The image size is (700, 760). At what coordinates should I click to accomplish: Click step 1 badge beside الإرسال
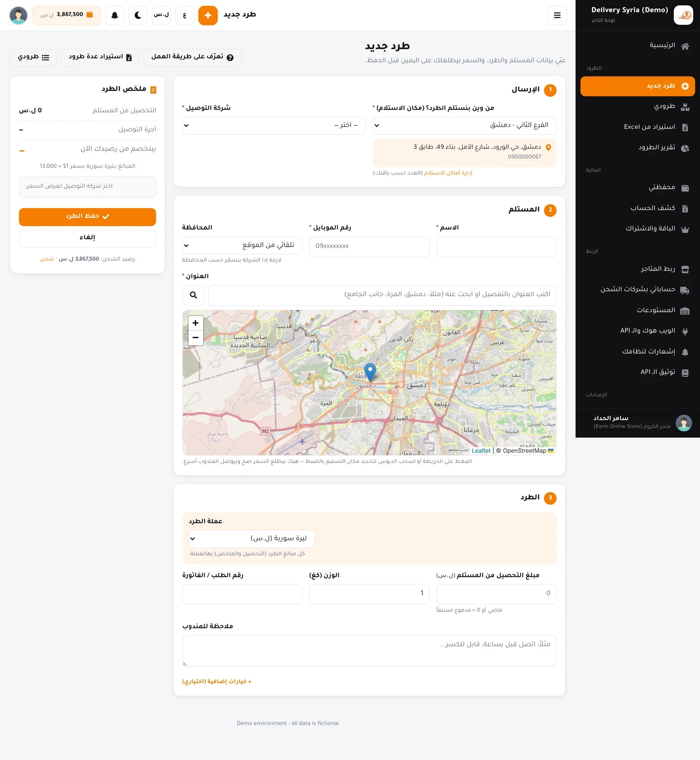tap(550, 90)
